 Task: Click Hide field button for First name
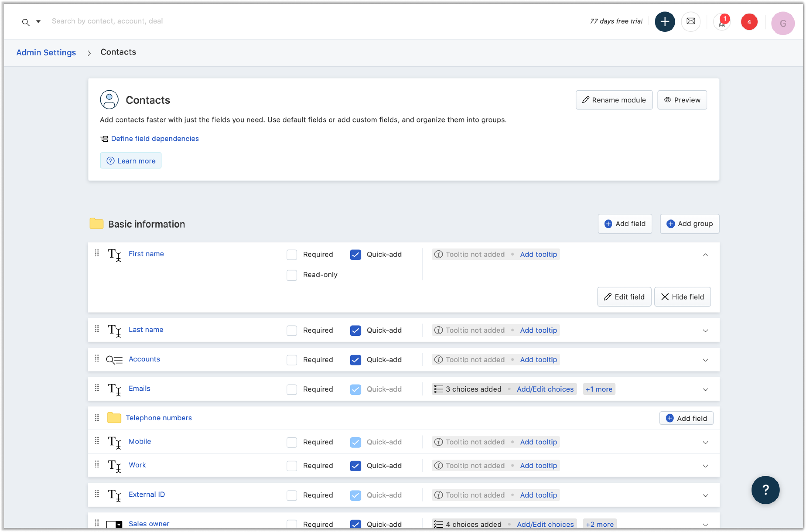click(682, 297)
